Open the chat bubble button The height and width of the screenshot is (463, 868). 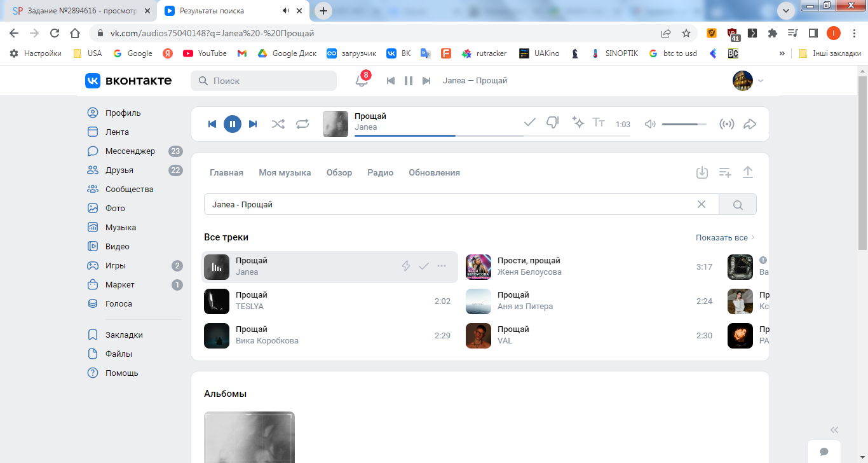tap(824, 452)
